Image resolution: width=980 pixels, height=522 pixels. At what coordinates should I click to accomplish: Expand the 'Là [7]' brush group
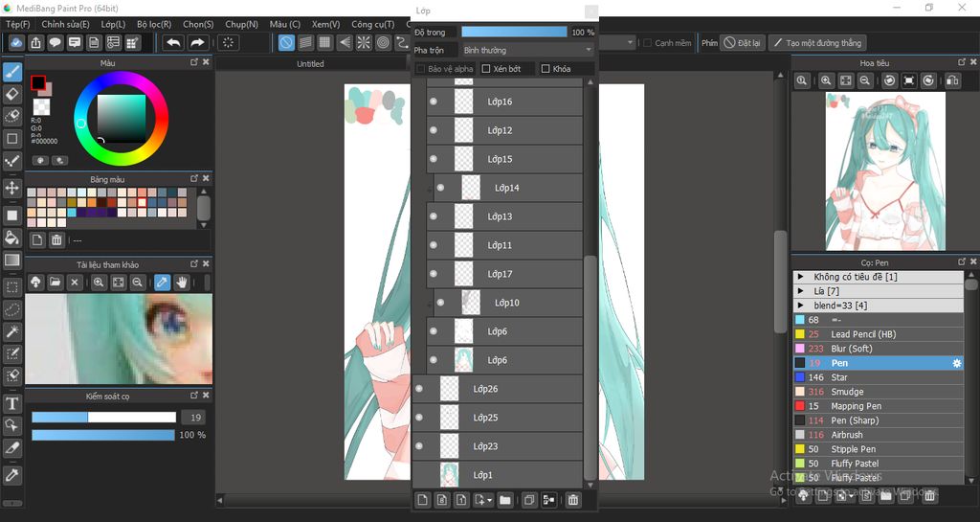(x=801, y=291)
